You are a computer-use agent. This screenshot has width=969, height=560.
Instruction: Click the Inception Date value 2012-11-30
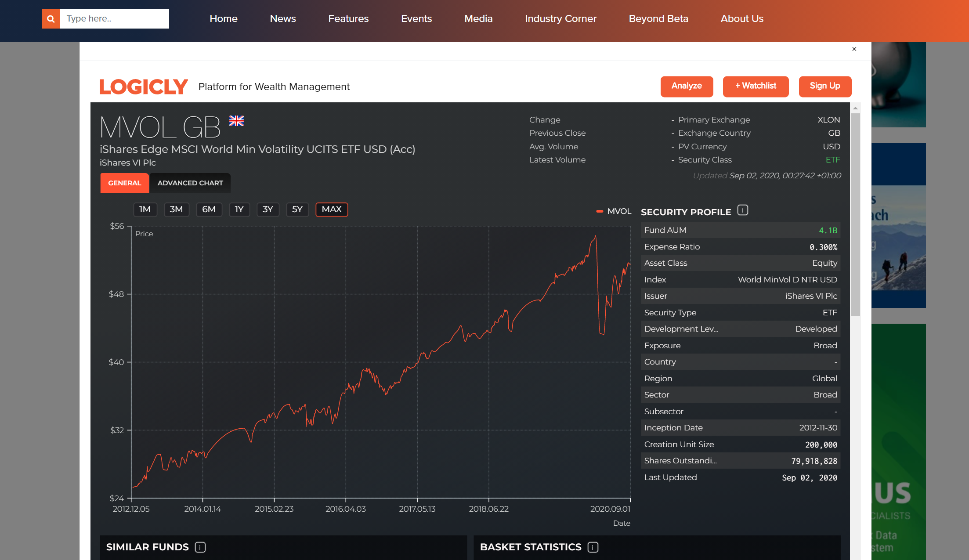click(818, 428)
